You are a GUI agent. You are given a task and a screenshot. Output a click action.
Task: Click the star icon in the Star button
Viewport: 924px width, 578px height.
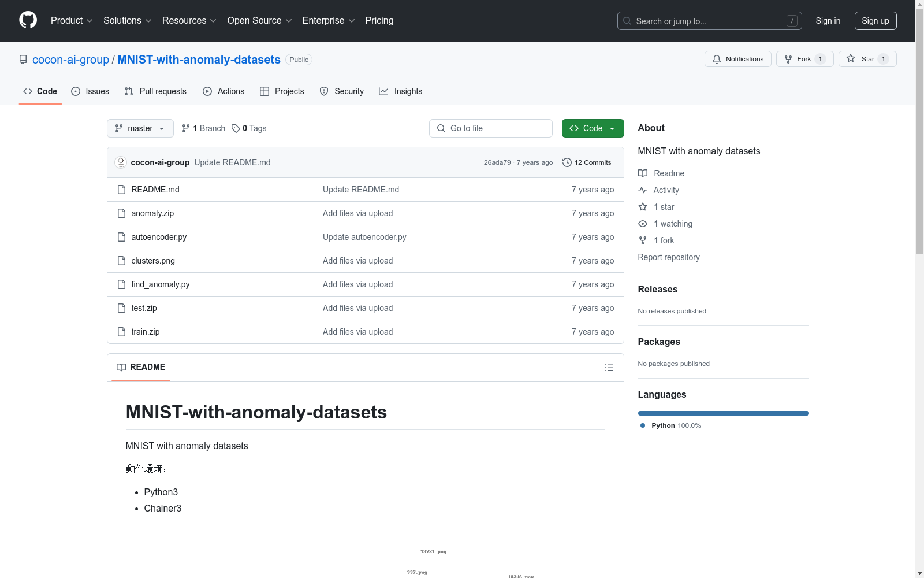851,59
